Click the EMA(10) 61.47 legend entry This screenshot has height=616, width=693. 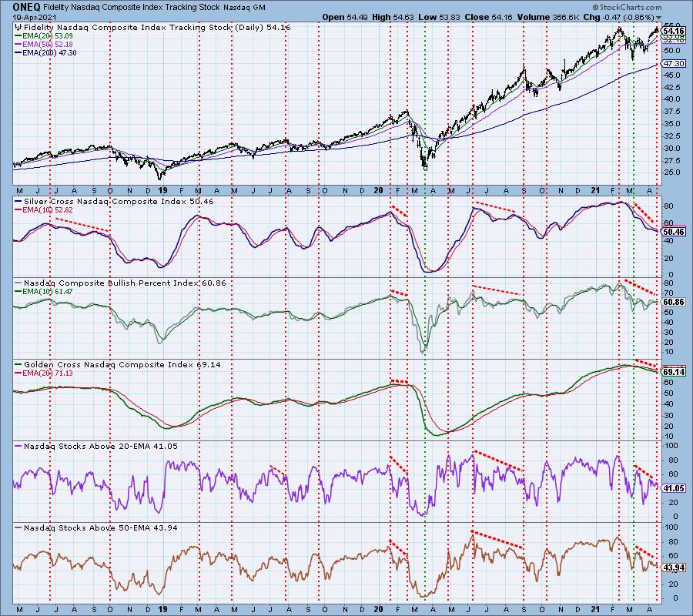pyautogui.click(x=44, y=292)
